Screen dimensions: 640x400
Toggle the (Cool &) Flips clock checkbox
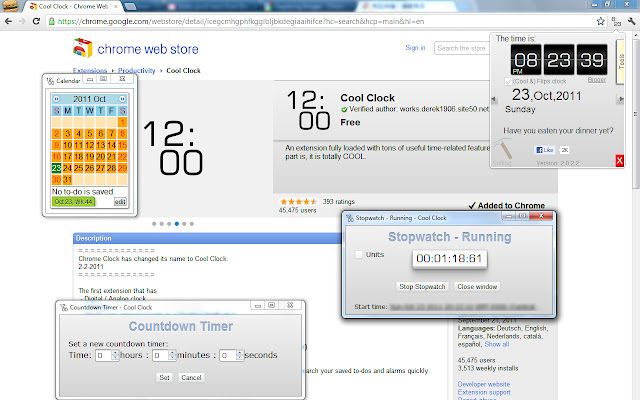click(508, 82)
